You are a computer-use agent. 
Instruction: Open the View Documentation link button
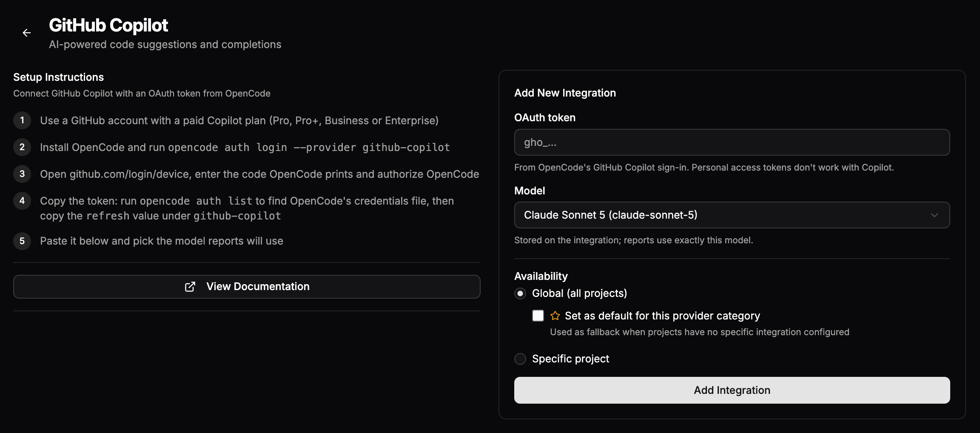247,287
